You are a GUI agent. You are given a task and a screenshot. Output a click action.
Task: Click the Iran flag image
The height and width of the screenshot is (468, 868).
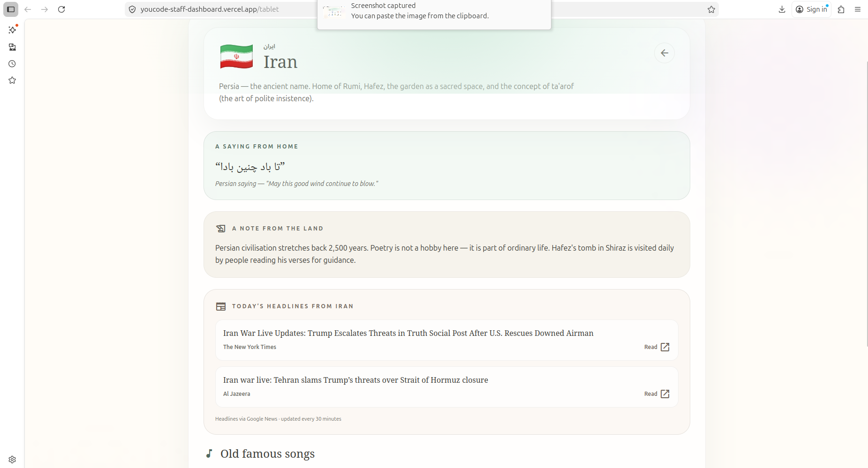236,56
